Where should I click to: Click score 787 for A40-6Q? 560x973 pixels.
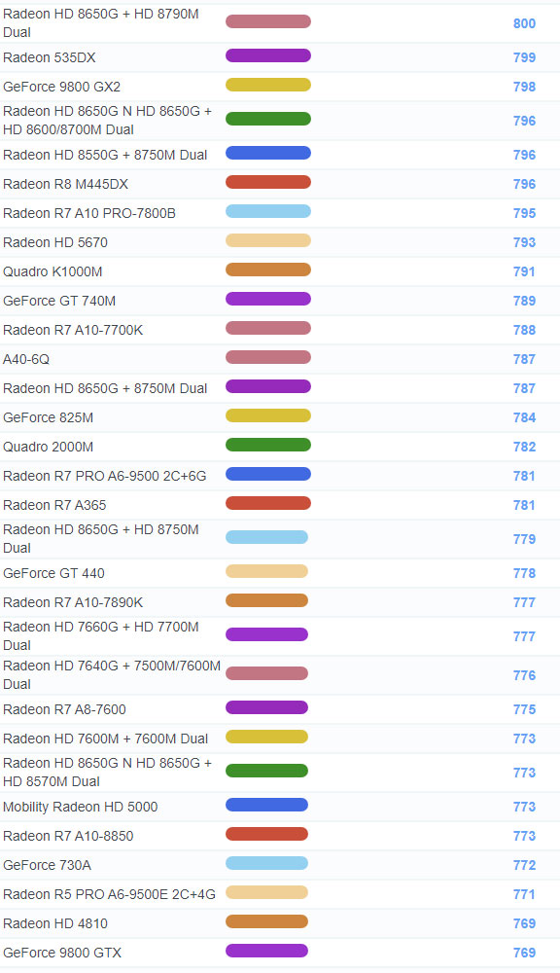524,359
